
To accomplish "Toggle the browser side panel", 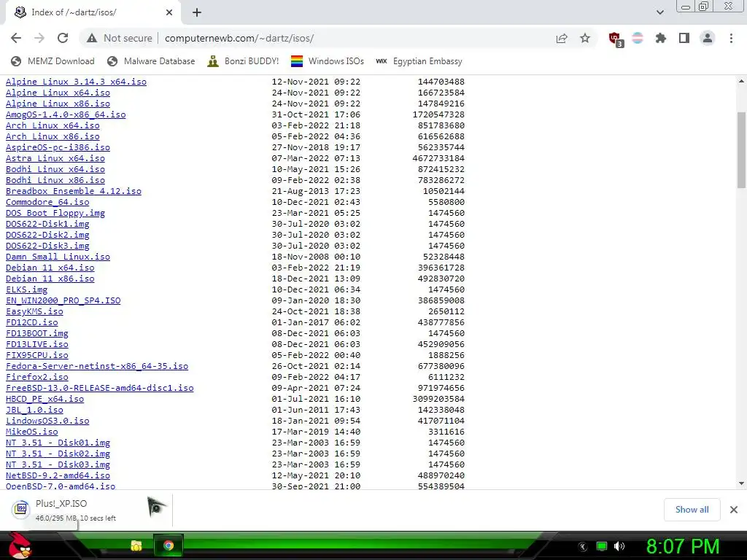I will pyautogui.click(x=684, y=38).
